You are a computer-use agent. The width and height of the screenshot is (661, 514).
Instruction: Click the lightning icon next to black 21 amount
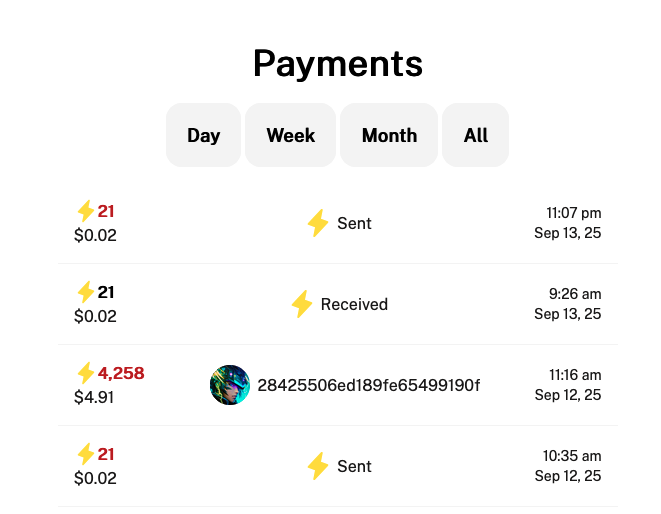pos(86,292)
